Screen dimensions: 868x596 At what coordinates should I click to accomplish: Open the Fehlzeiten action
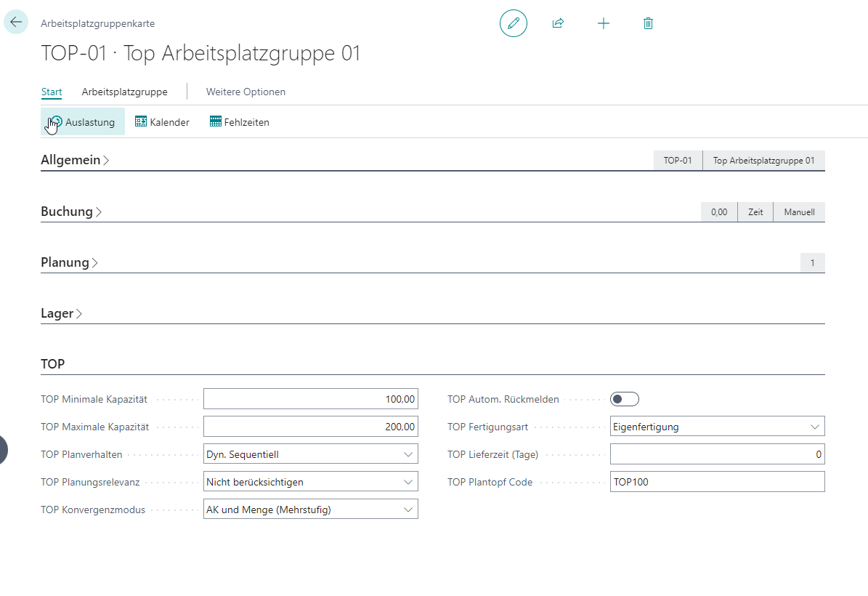click(240, 122)
